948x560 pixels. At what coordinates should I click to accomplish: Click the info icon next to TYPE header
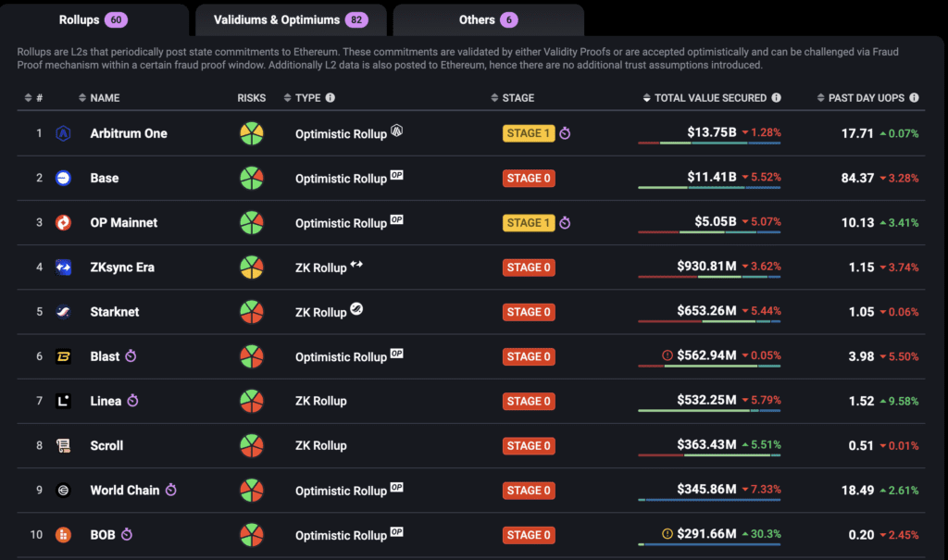coord(331,98)
